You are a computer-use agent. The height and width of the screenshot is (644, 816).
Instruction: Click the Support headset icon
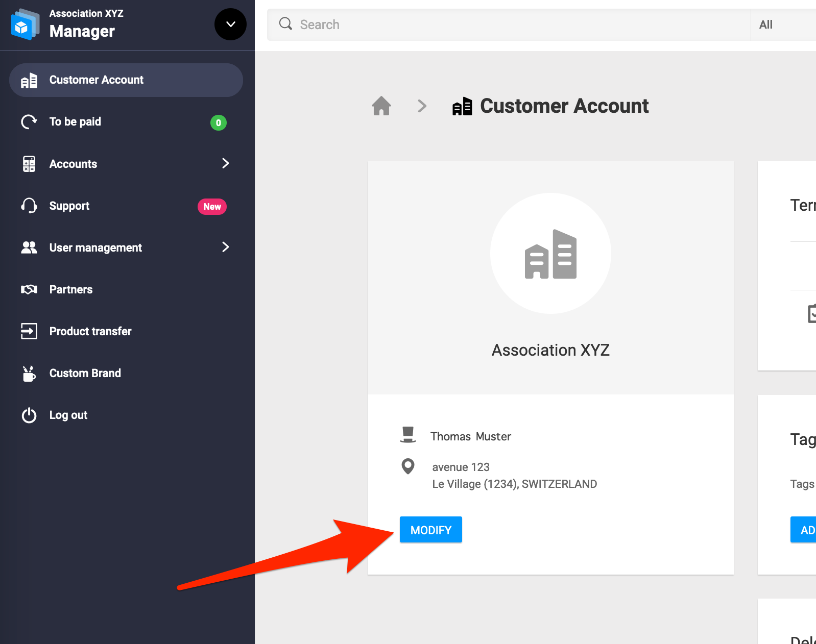click(x=29, y=206)
